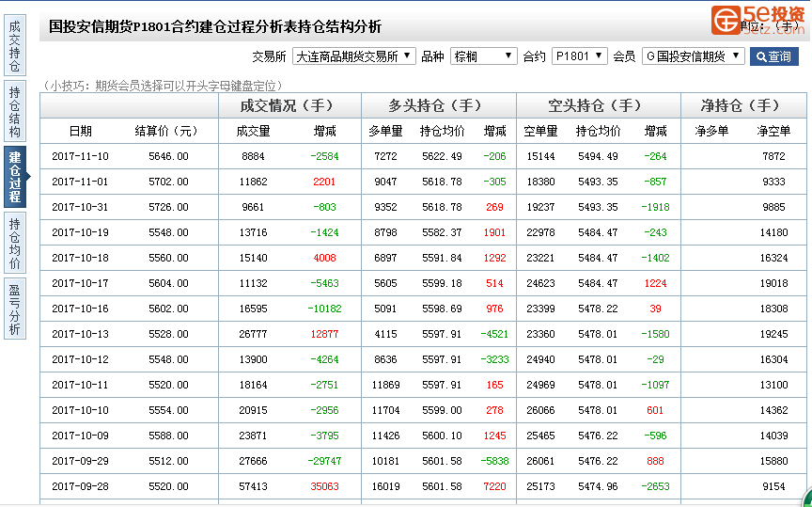Switch to the 持仓结构 side tab
This screenshot has height=507, width=812.
[x=15, y=111]
